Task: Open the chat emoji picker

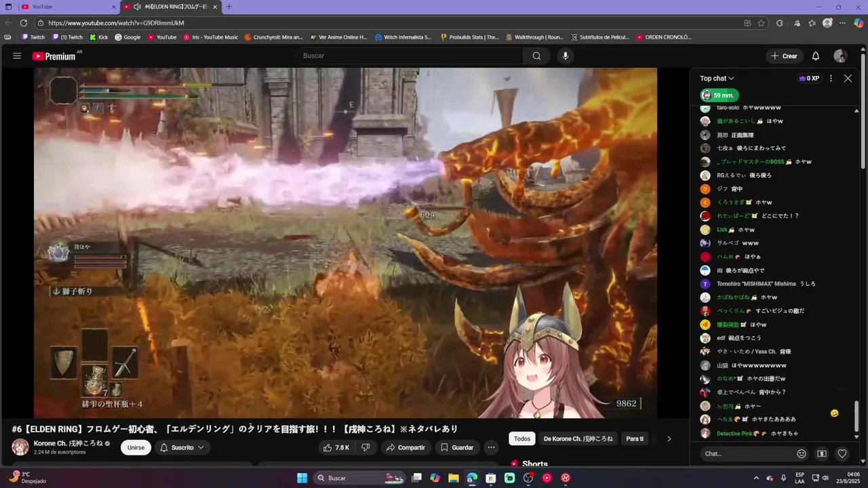Action: (802, 453)
